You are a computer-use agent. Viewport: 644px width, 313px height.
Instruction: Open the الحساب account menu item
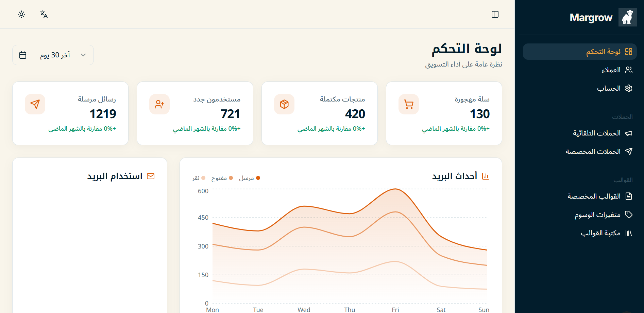click(x=580, y=88)
